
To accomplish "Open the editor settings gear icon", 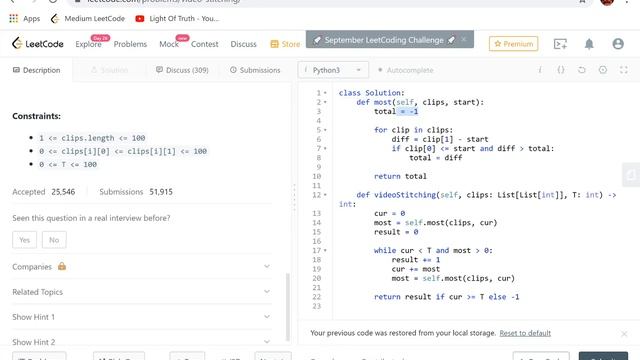I will 603,70.
